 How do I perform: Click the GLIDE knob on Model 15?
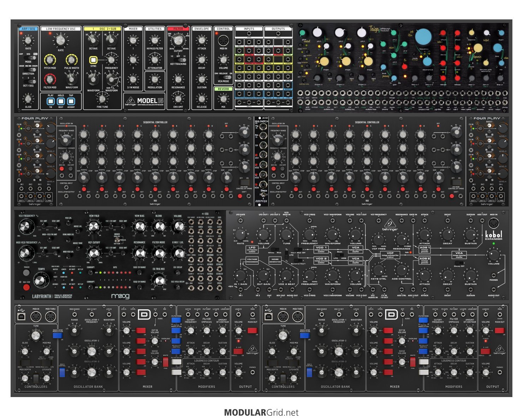pyautogui.click(x=28, y=99)
